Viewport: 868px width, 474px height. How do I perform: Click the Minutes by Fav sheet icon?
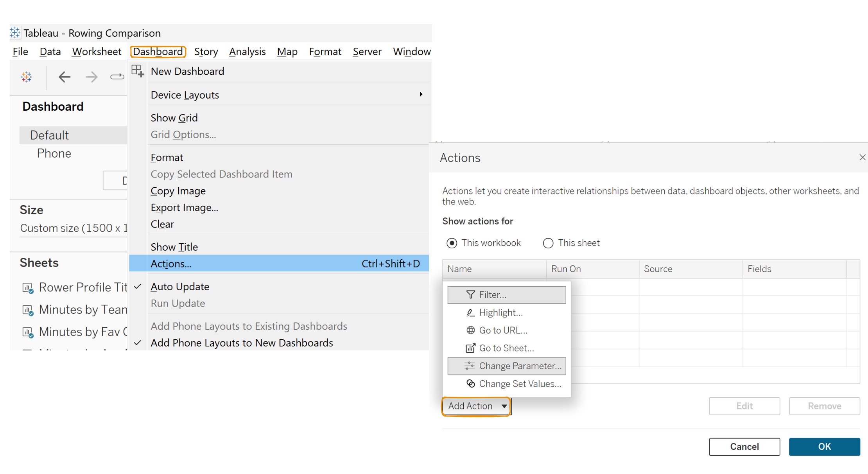tap(28, 332)
